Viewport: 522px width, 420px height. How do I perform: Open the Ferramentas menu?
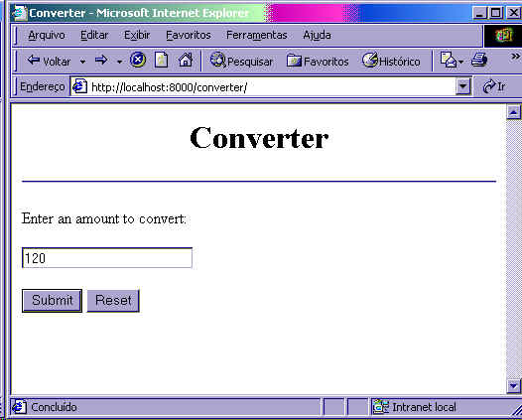click(x=257, y=35)
